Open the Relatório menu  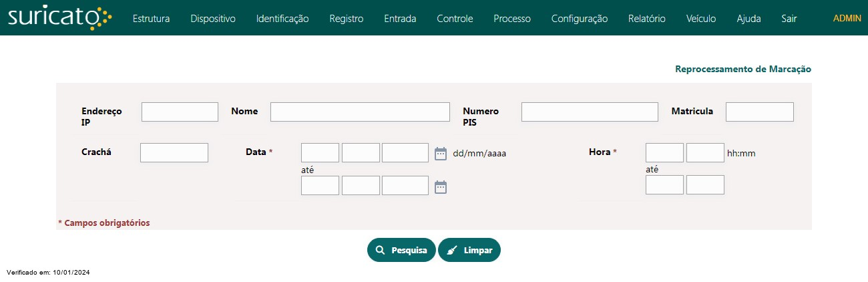(647, 19)
